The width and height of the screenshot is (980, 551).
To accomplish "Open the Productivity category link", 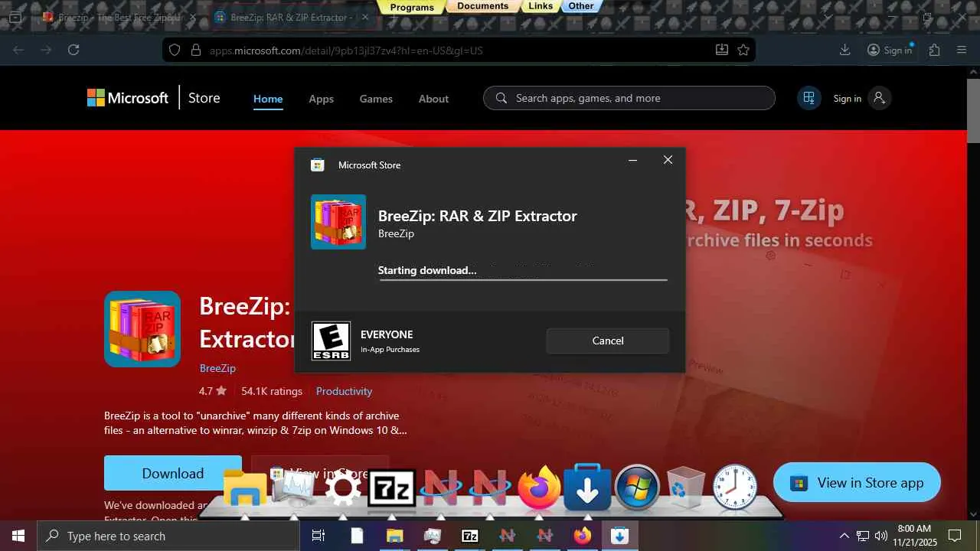I will pyautogui.click(x=344, y=391).
